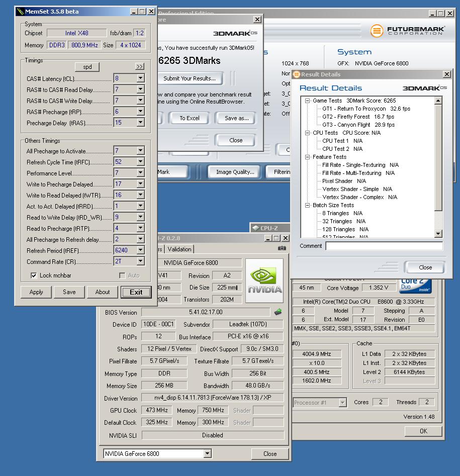Image resolution: width=460 pixels, height=476 pixels.
Task: Open the RAS# Precharge (tRP) dropdown
Action: [140, 112]
